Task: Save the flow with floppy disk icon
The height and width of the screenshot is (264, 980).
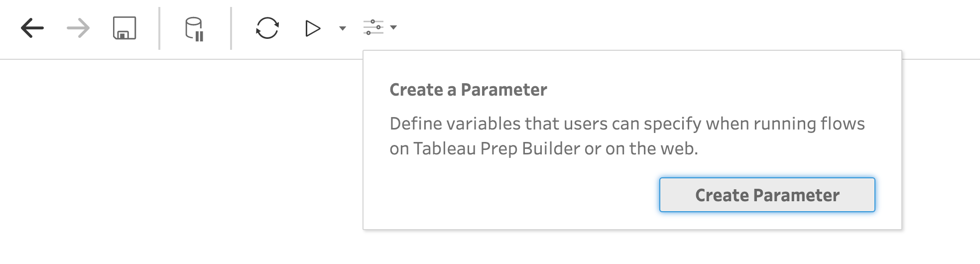Action: click(124, 28)
